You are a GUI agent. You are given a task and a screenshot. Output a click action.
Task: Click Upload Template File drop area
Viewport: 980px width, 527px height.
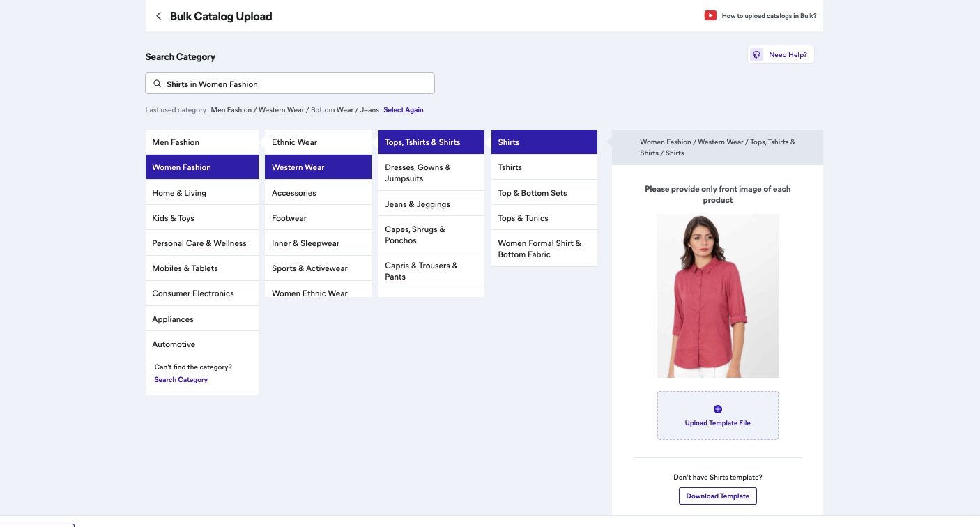pyautogui.click(x=718, y=415)
